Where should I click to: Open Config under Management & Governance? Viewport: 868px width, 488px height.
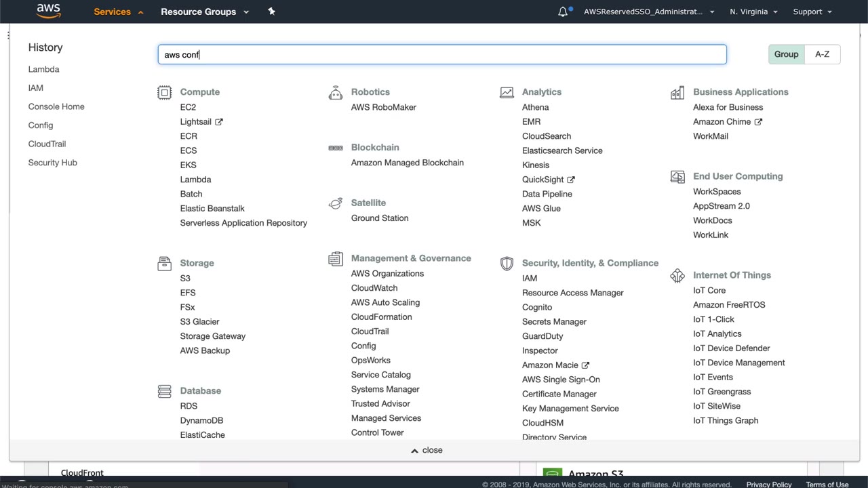[x=363, y=346]
